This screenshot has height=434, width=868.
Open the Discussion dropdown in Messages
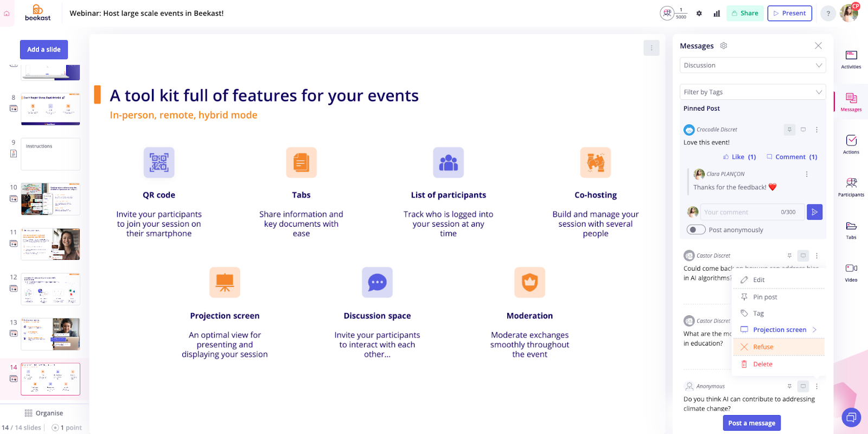tap(752, 65)
